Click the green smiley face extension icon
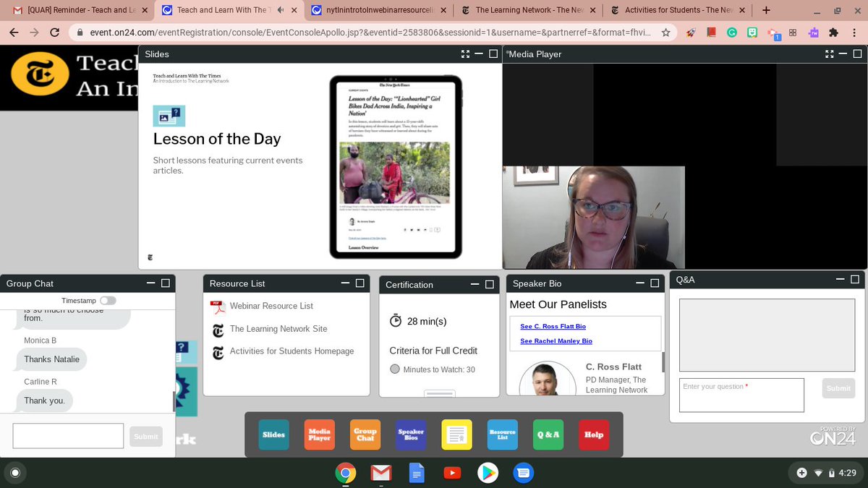868x488 pixels. point(752,33)
